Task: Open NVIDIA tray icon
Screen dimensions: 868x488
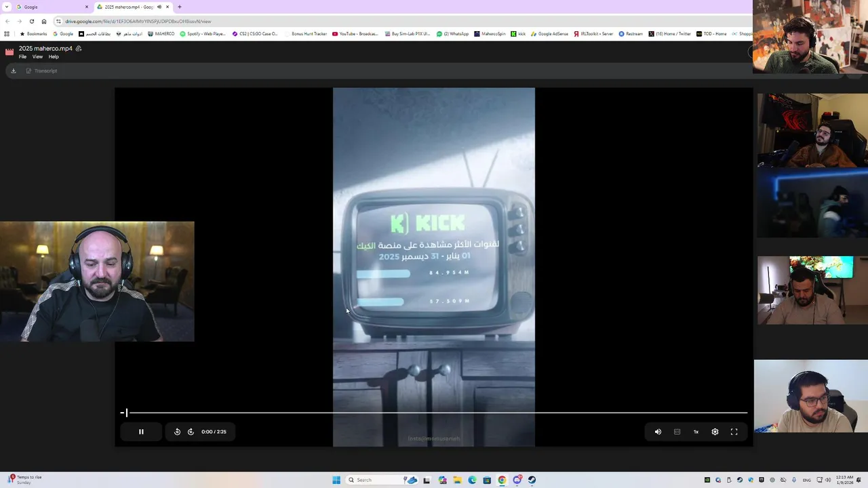Action: click(707, 480)
